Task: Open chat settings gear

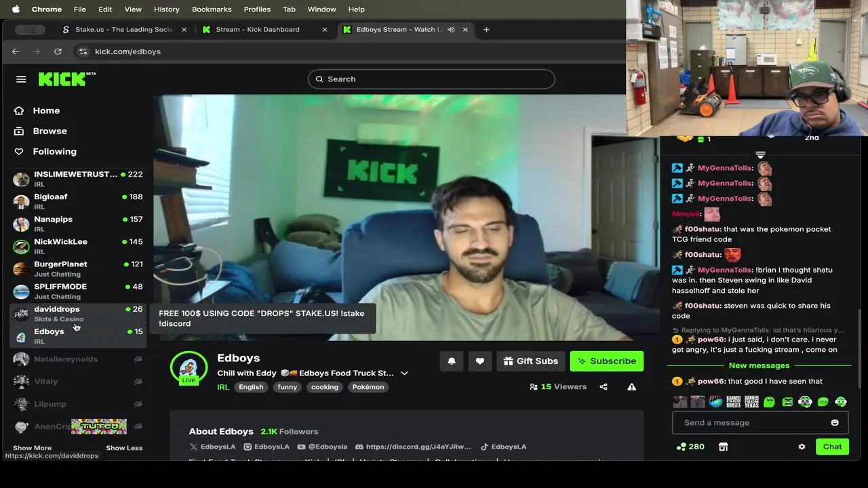Action: (x=802, y=447)
